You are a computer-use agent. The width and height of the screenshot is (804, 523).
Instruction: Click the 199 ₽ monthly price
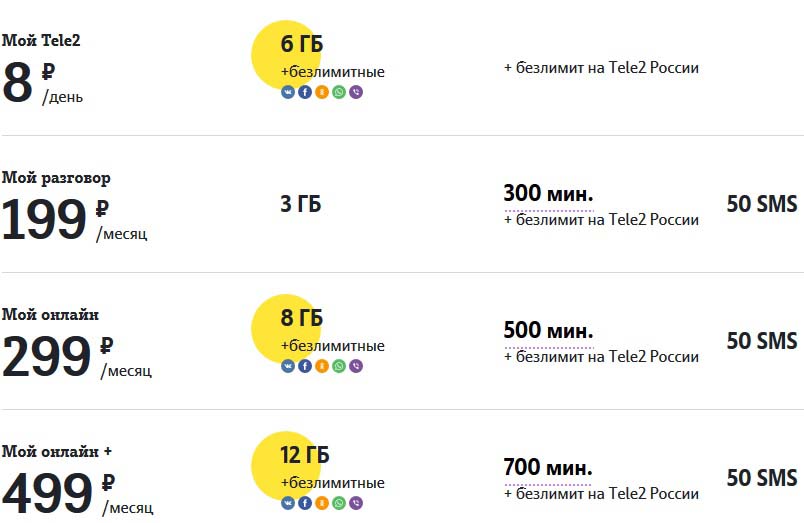[x=55, y=219]
